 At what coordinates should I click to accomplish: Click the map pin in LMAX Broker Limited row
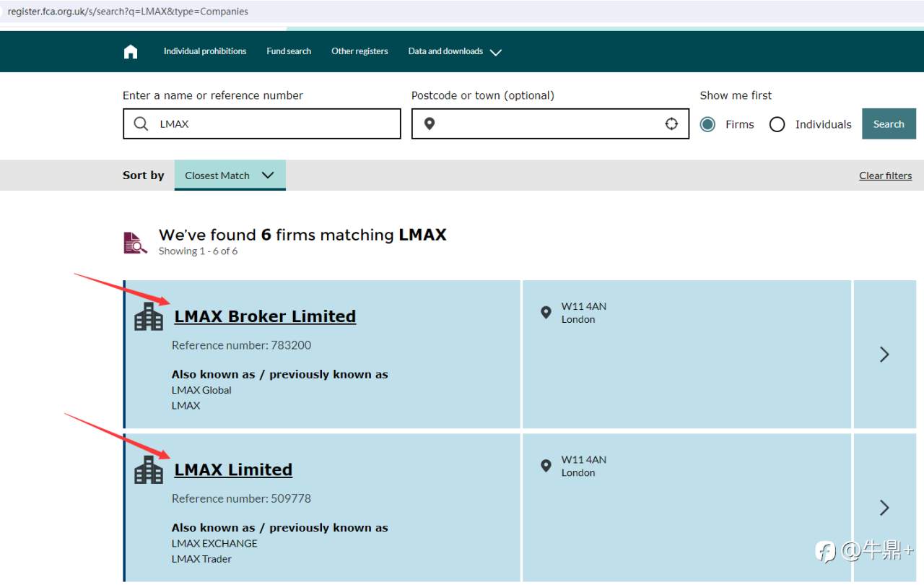click(x=546, y=312)
